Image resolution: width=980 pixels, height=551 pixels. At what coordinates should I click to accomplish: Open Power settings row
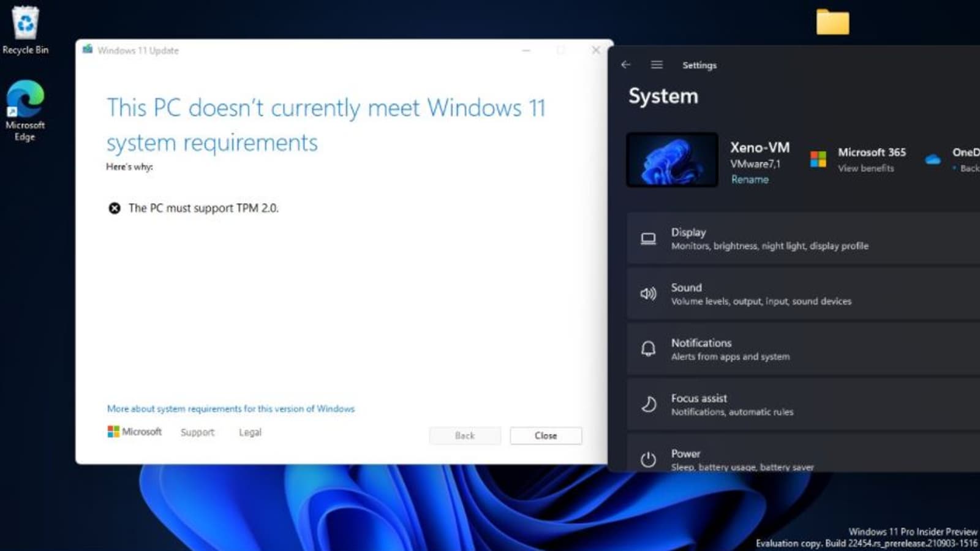point(804,453)
